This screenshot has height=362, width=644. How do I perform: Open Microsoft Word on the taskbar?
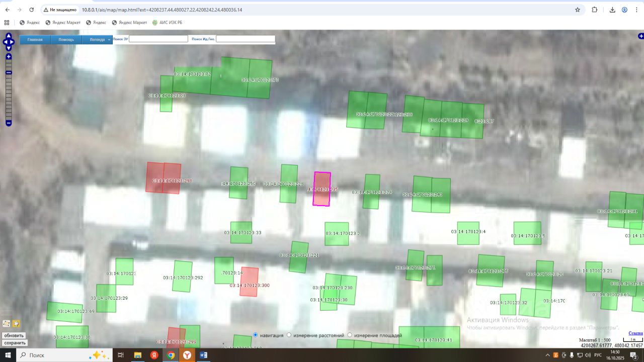pyautogui.click(x=204, y=355)
